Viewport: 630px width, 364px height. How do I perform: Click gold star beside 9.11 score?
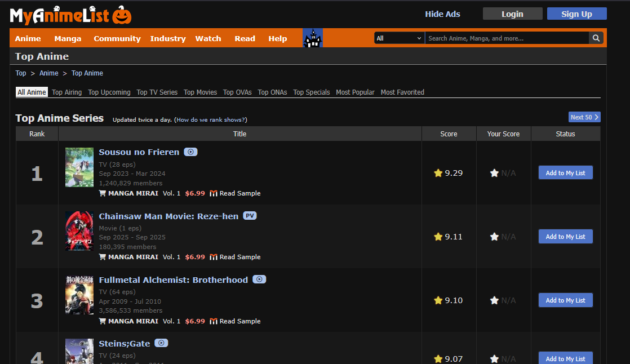coord(438,237)
